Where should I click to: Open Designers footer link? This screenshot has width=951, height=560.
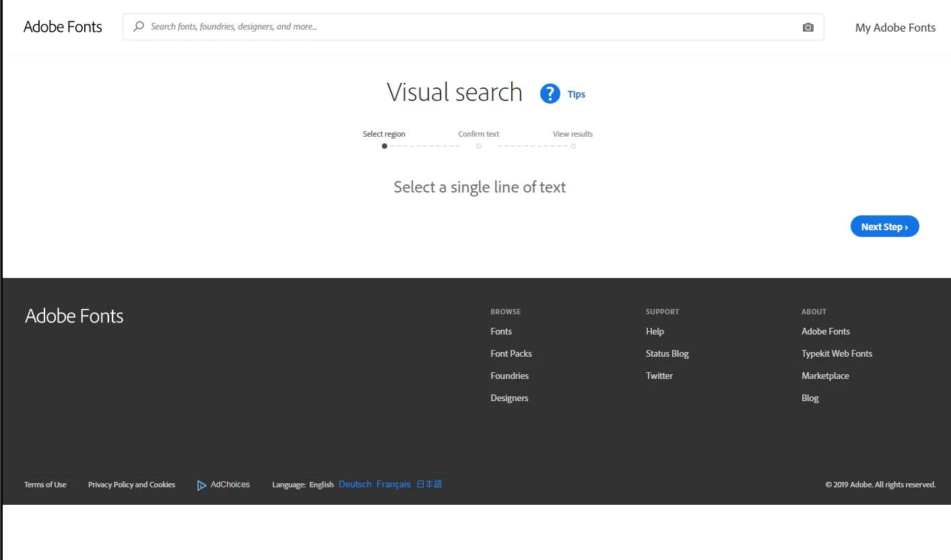click(x=509, y=398)
